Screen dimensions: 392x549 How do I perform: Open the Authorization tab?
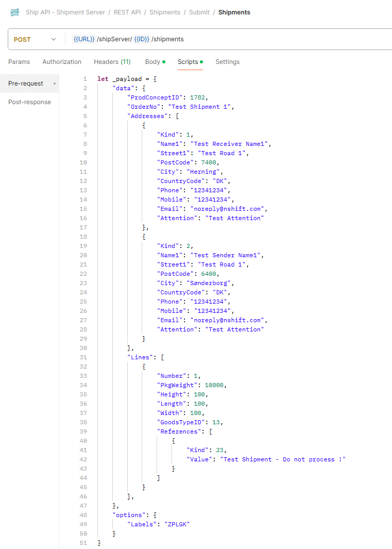(62, 62)
